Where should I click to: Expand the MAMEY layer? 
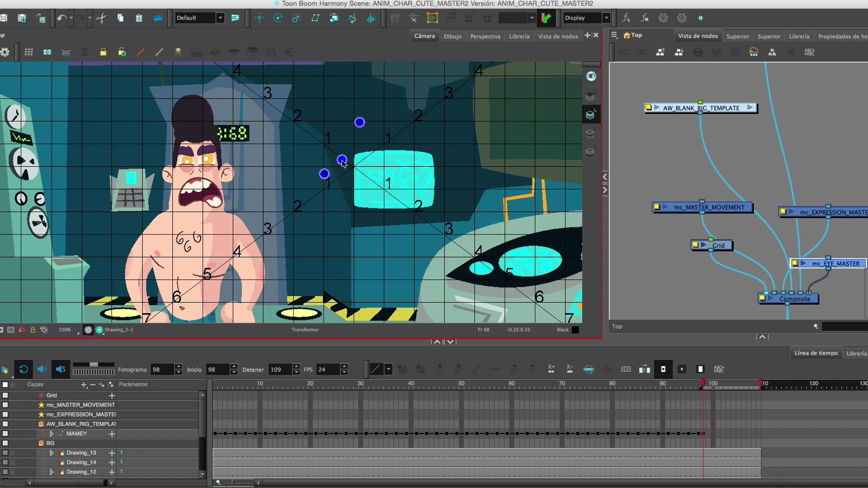pos(51,433)
